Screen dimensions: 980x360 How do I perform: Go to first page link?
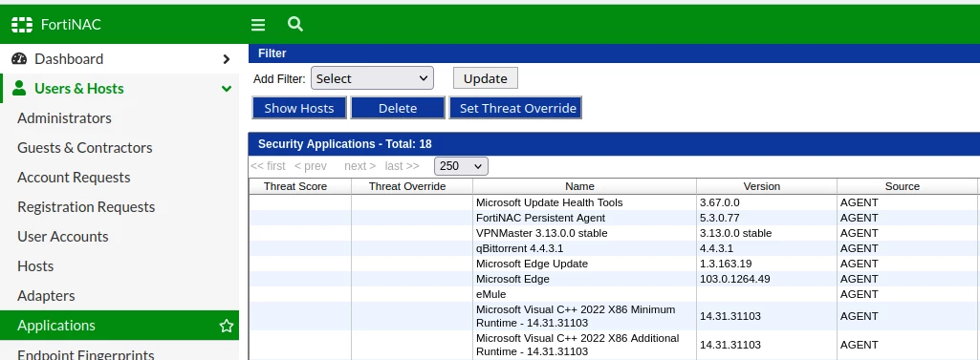click(x=268, y=166)
